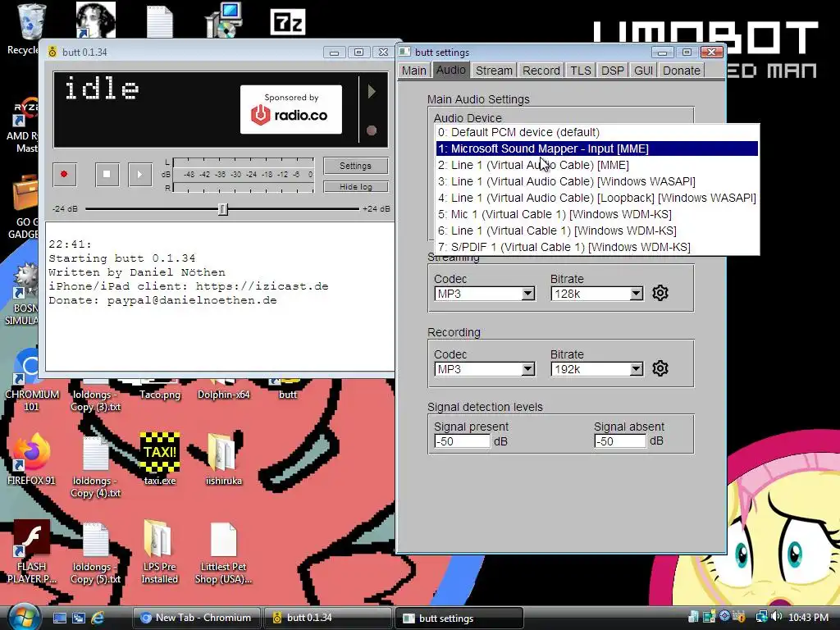Click the network tray icon
This screenshot has height=630, width=840.
click(x=760, y=617)
